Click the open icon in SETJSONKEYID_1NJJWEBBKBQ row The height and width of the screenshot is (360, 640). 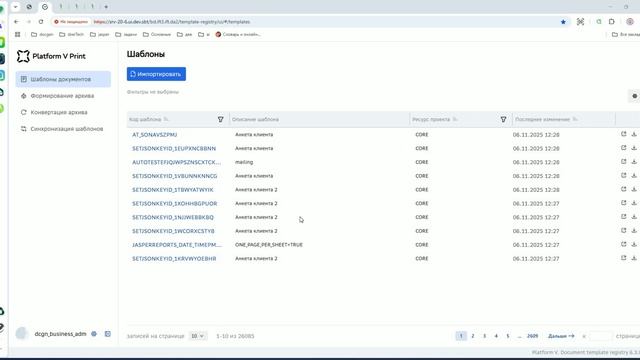[x=623, y=217]
